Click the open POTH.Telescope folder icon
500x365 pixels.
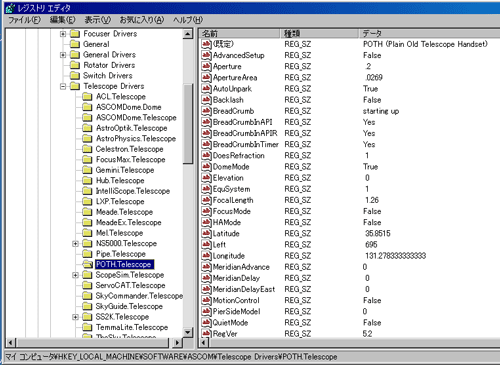88,265
